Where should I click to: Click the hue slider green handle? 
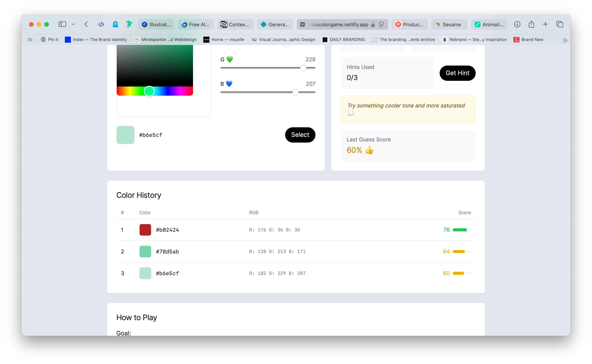tap(149, 91)
